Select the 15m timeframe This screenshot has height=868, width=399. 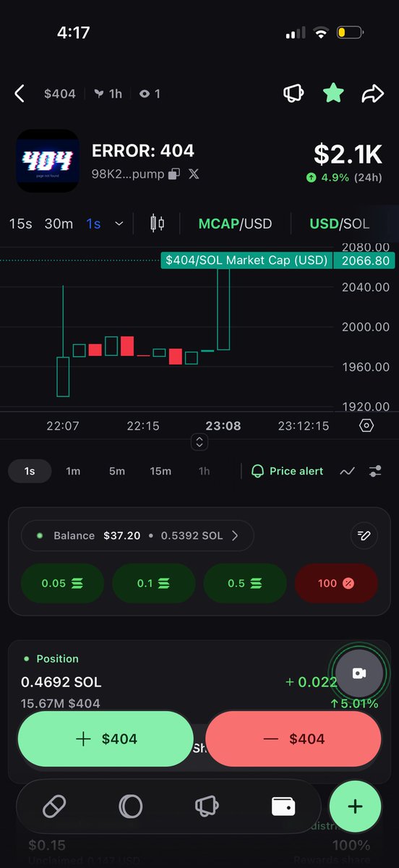[x=160, y=471]
